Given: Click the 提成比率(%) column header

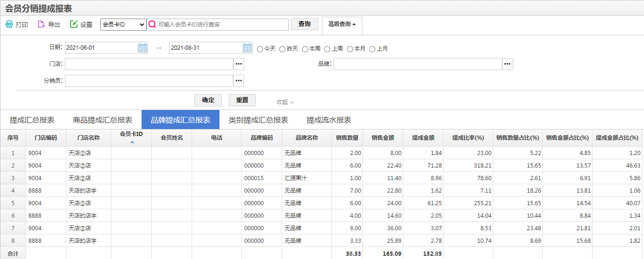Looking at the screenshot, I should point(468,138).
